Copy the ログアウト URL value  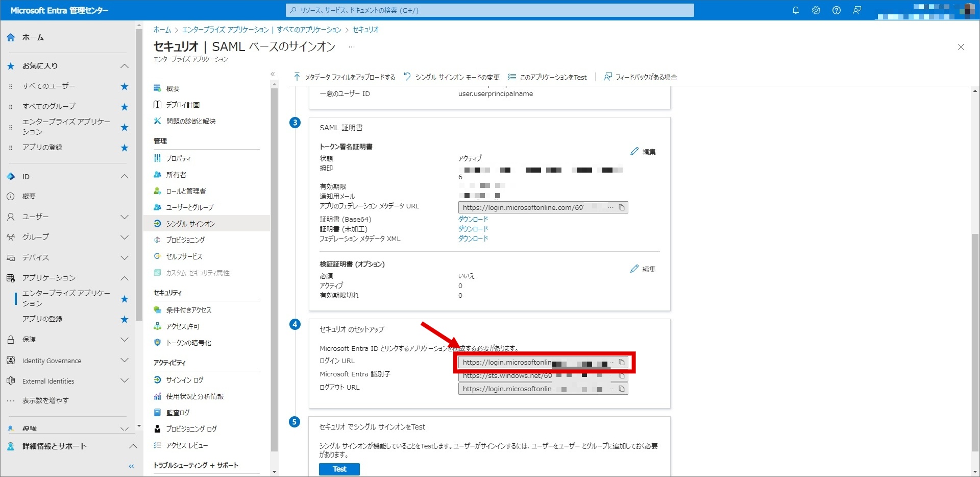pyautogui.click(x=622, y=389)
